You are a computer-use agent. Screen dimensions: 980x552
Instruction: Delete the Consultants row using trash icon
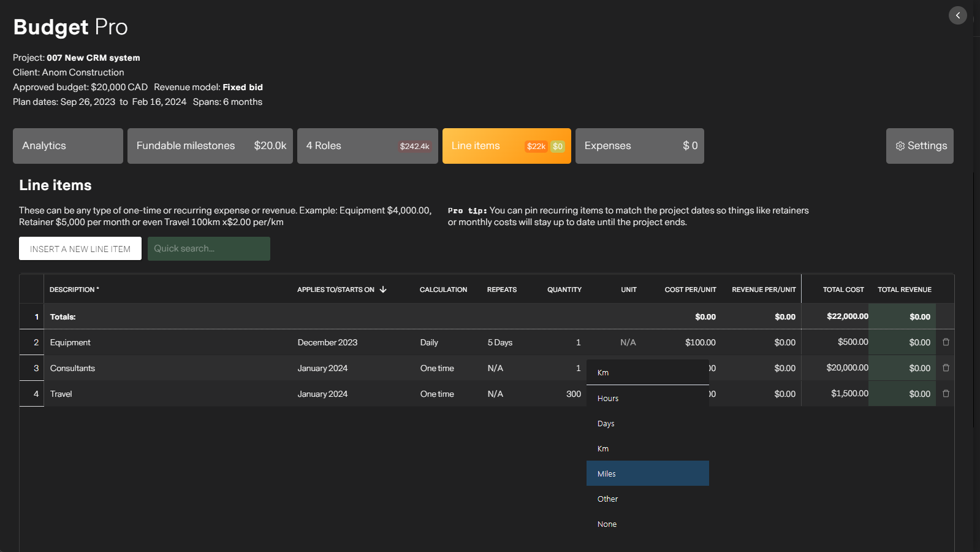pos(946,368)
